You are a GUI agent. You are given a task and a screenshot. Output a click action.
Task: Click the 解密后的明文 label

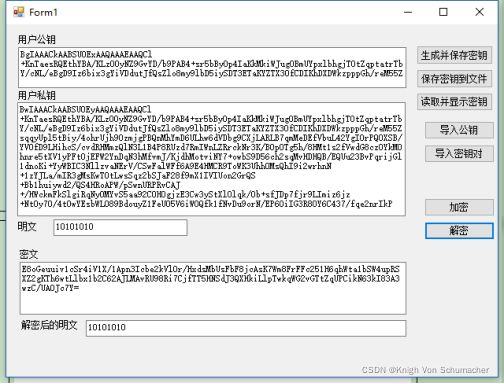tap(49, 325)
